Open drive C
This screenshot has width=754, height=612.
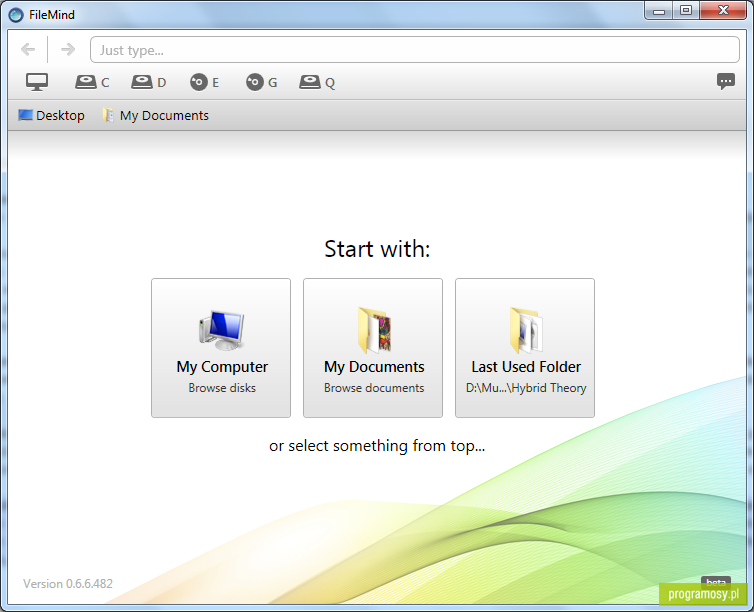[x=92, y=82]
